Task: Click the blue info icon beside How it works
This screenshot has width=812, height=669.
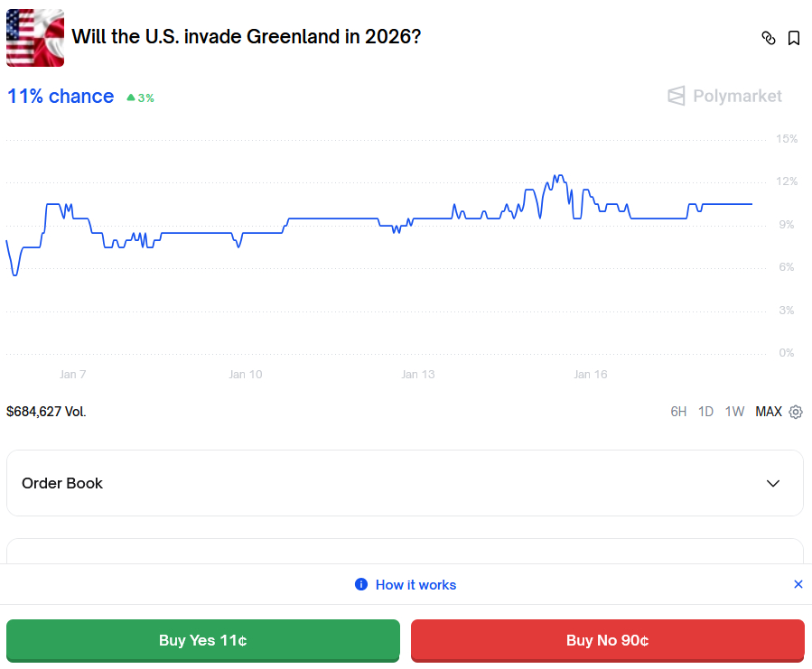Action: click(x=361, y=584)
